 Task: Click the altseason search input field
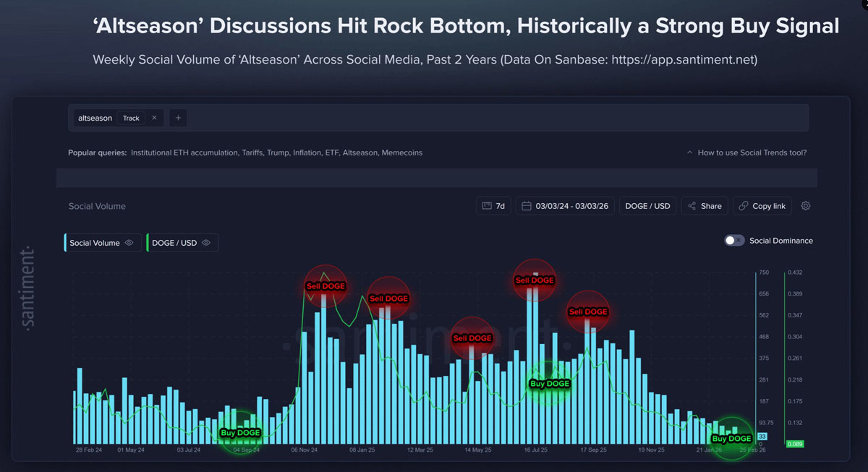[x=438, y=118]
